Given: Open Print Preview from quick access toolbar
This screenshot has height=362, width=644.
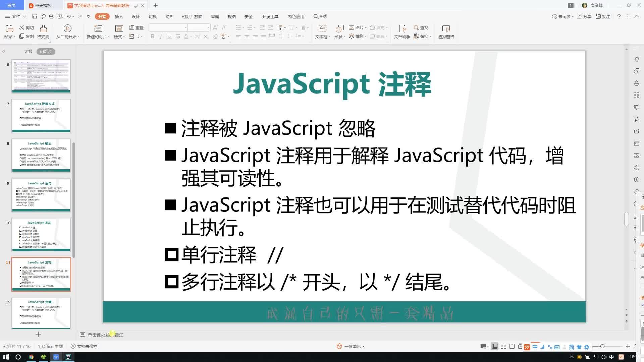Looking at the screenshot, I should pos(60,16).
